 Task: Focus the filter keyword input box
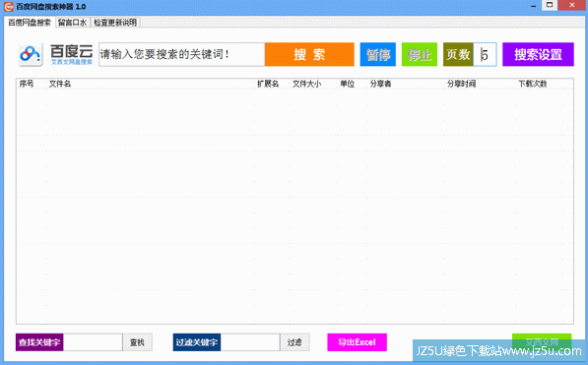[250, 342]
